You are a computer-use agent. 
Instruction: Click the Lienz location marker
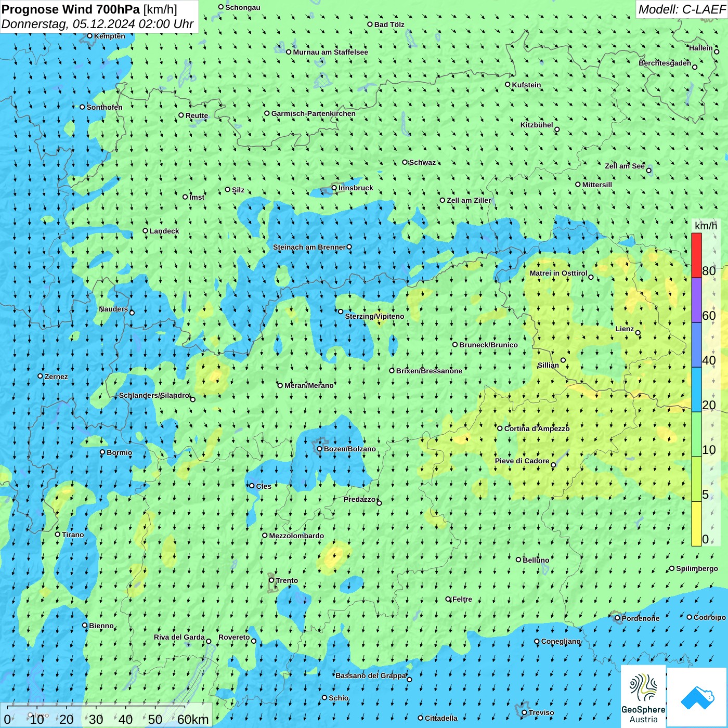(638, 333)
